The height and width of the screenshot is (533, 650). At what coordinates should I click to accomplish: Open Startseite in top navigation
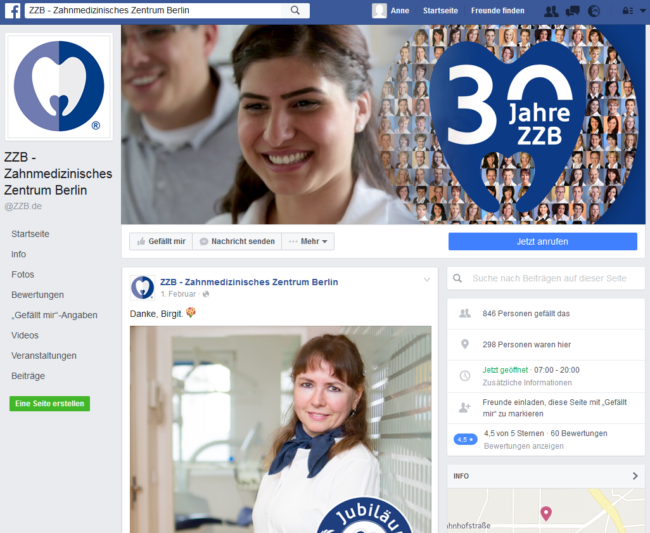coord(440,11)
